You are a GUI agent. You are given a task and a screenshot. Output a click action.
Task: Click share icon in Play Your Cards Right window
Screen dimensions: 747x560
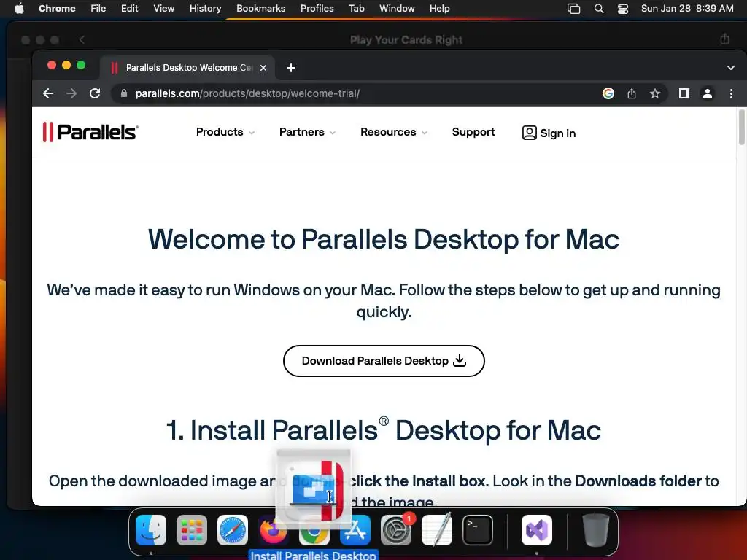coord(724,39)
